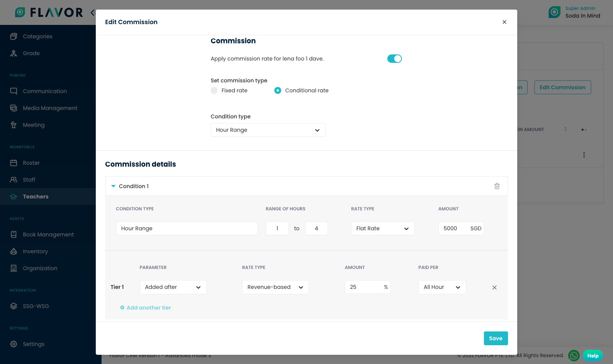Open the three-dot row options menu
The height and width of the screenshot is (364, 613).
584,155
